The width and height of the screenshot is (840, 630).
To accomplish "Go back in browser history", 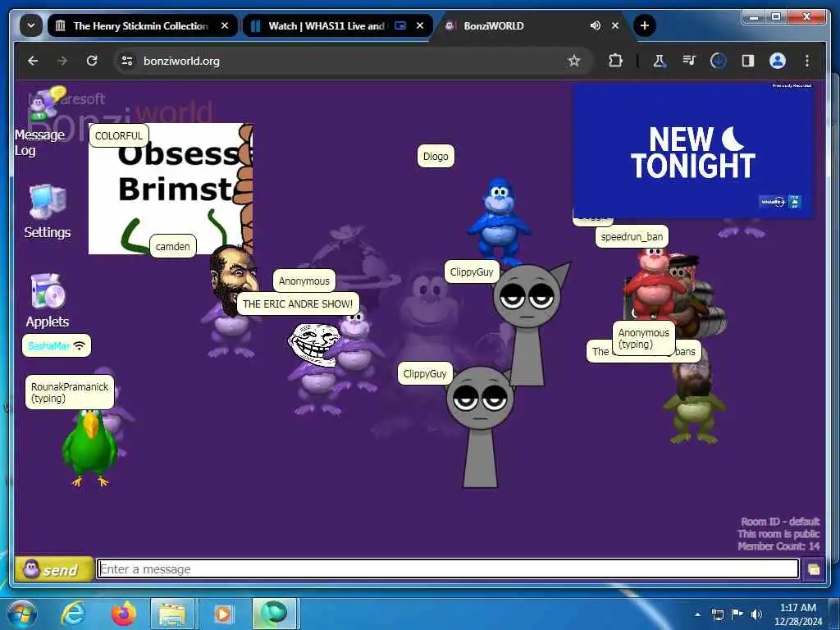I will 33,61.
